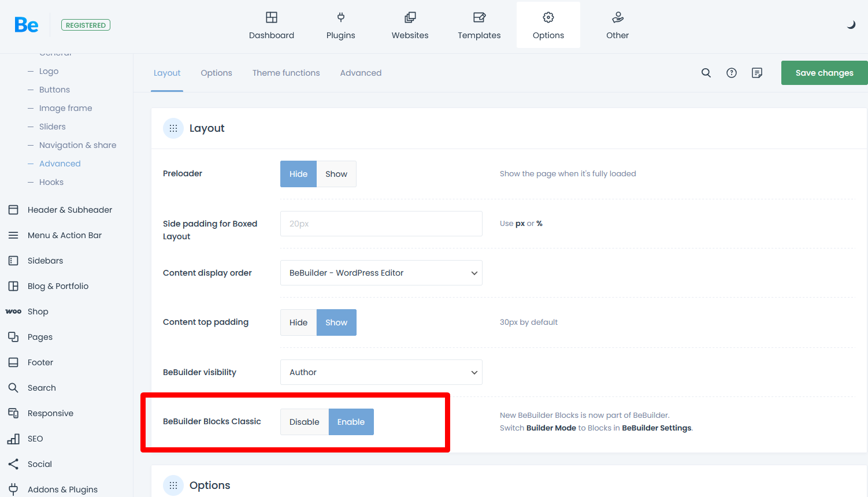Open Templates from top navigation
This screenshot has width=868, height=497.
(479, 26)
